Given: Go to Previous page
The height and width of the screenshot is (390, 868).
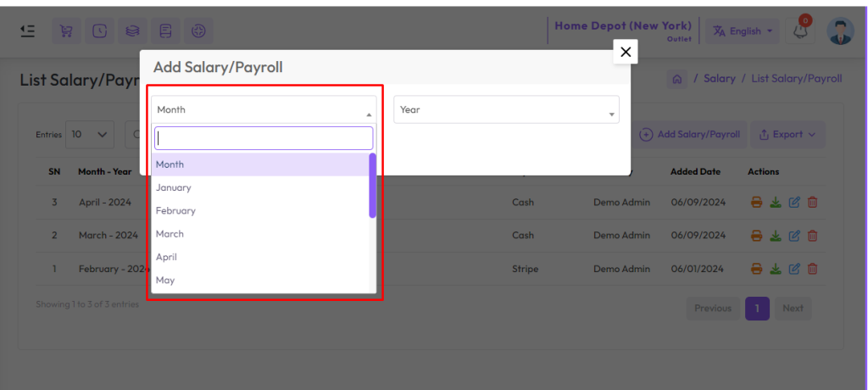Looking at the screenshot, I should click(x=713, y=309).
